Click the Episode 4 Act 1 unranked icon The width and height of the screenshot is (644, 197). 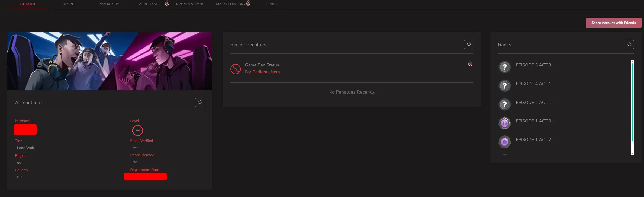(x=504, y=86)
